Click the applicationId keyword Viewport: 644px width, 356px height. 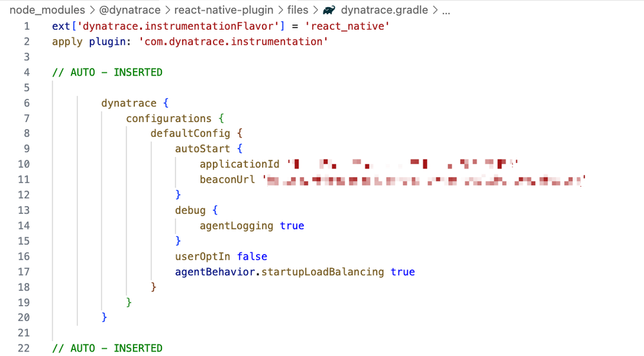[x=239, y=164]
